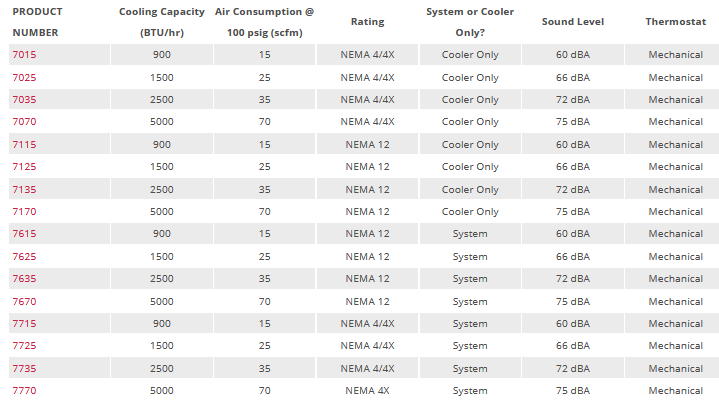Open the 7115 product page link

[24, 144]
